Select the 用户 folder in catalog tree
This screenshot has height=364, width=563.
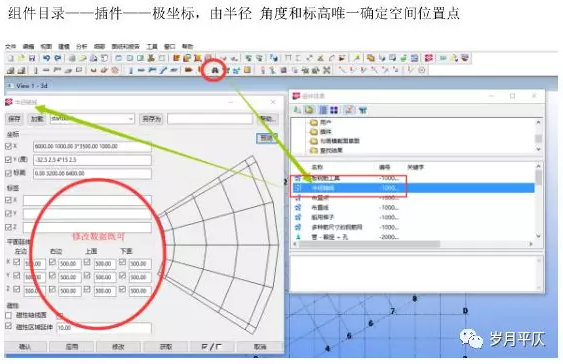click(x=320, y=122)
